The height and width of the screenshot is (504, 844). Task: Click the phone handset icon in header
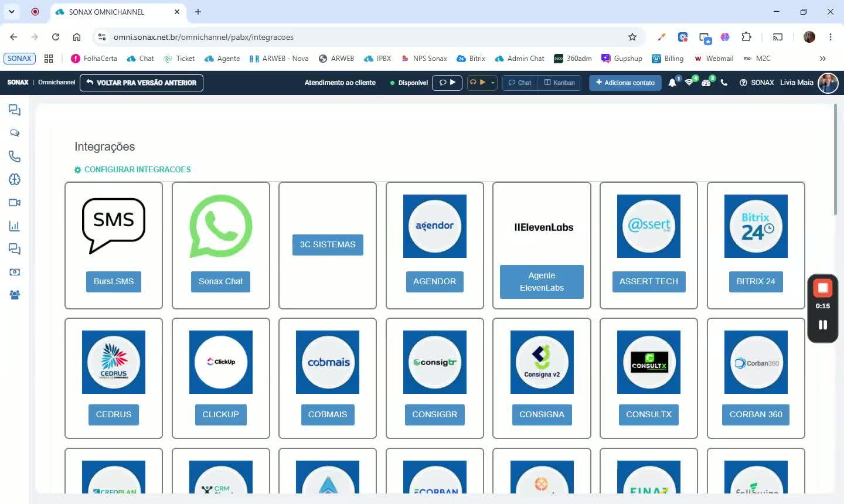[724, 83]
